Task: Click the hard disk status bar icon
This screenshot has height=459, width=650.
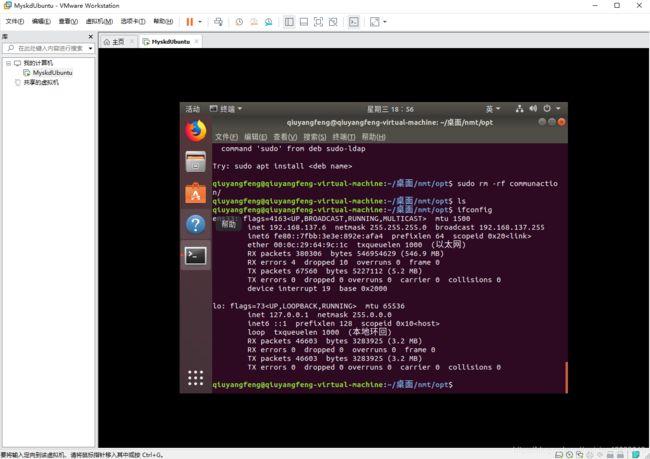Action: 559,455
